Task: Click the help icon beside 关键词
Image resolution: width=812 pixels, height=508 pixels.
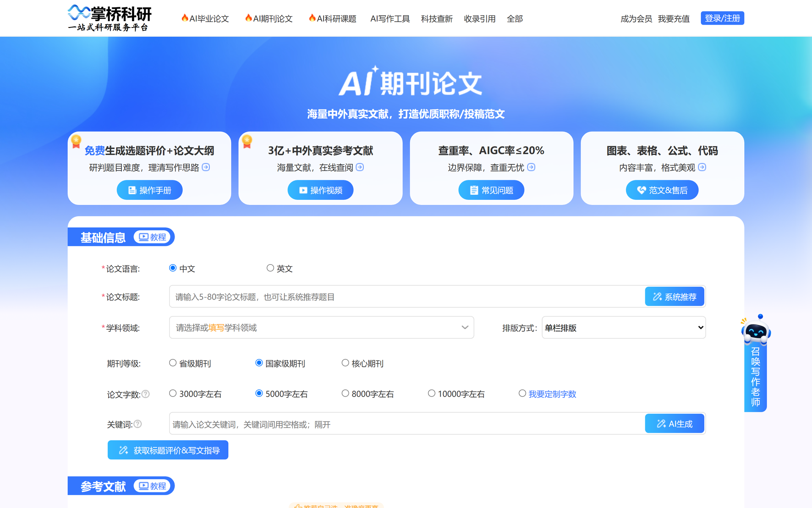Action: (x=138, y=424)
